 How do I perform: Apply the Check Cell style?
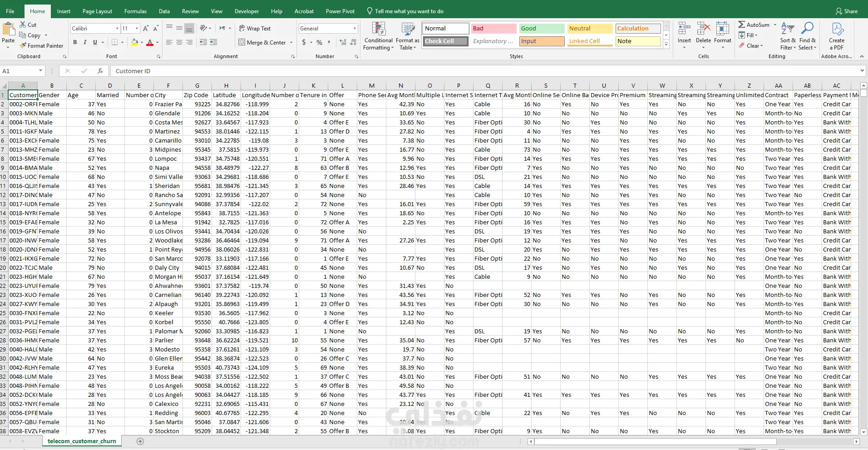(446, 41)
